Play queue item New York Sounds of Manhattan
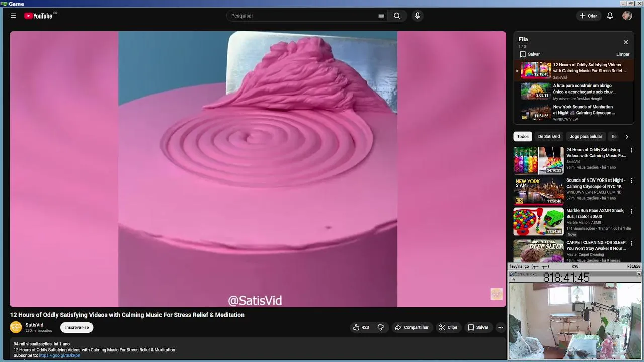The image size is (644, 362). click(574, 113)
